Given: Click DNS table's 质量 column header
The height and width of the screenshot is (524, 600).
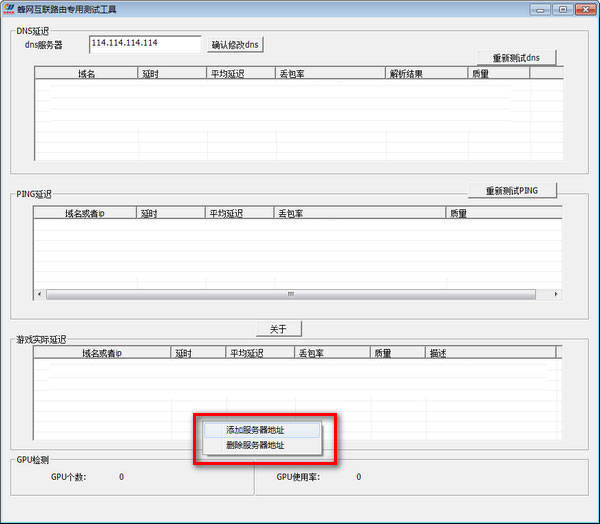Looking at the screenshot, I should (x=496, y=74).
